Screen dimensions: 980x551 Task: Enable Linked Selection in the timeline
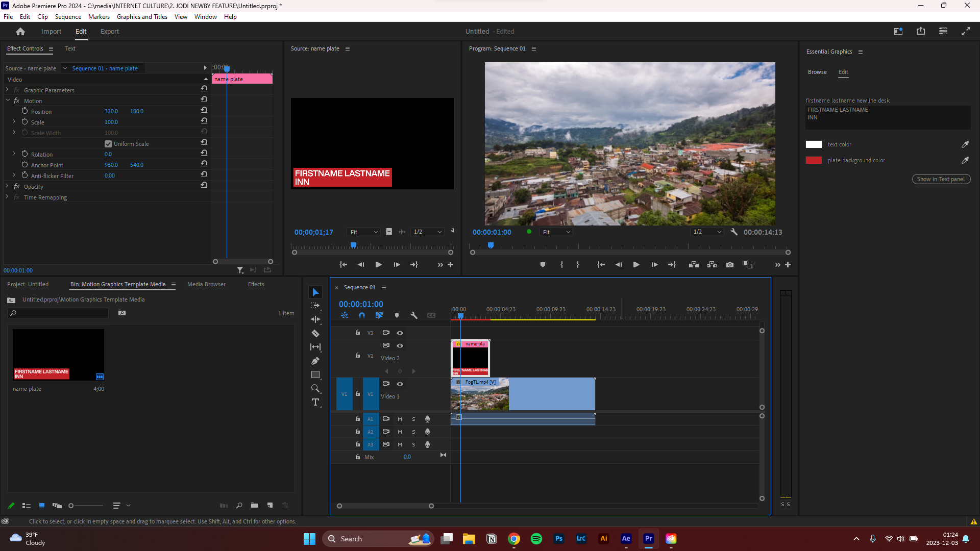(379, 315)
